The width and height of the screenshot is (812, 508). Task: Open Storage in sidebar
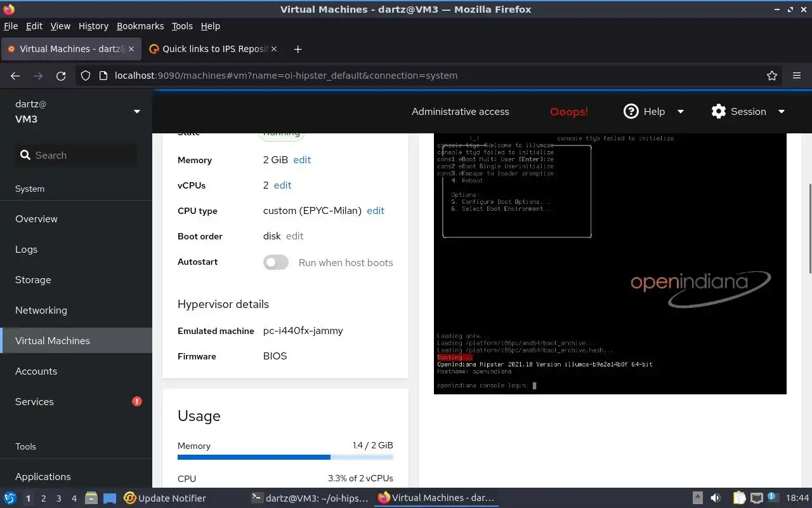[x=76, y=279]
